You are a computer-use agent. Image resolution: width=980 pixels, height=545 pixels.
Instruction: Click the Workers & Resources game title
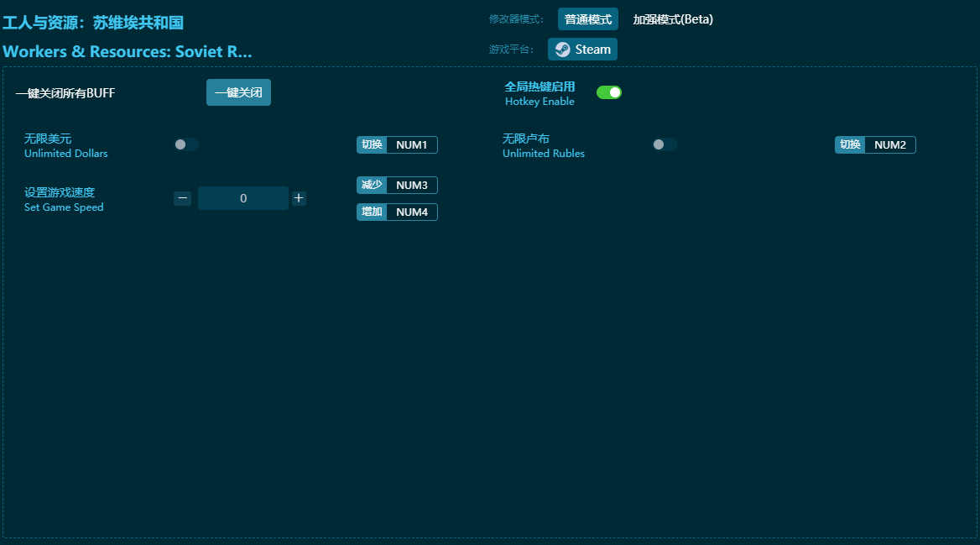(128, 51)
